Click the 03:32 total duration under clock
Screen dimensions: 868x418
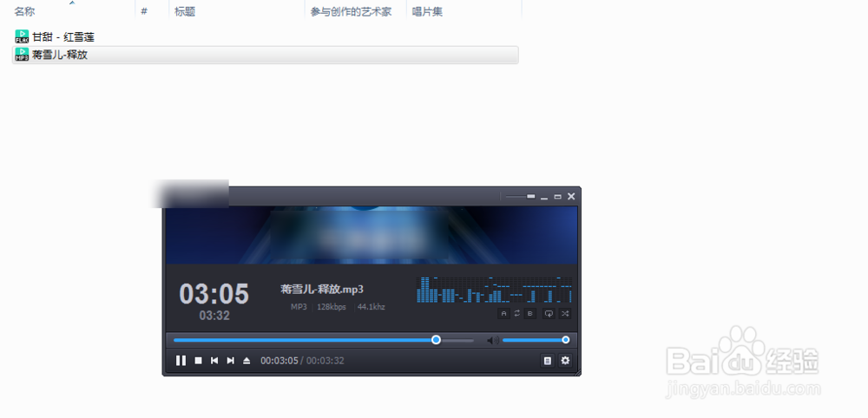214,316
